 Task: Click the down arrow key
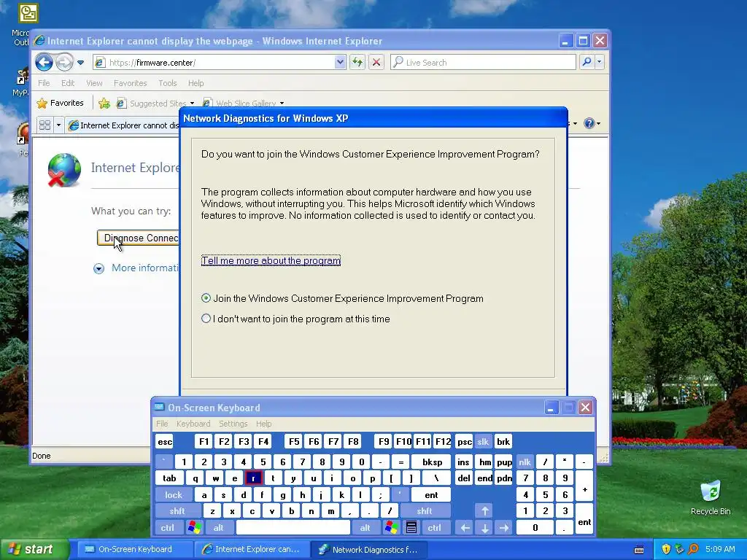click(x=484, y=528)
